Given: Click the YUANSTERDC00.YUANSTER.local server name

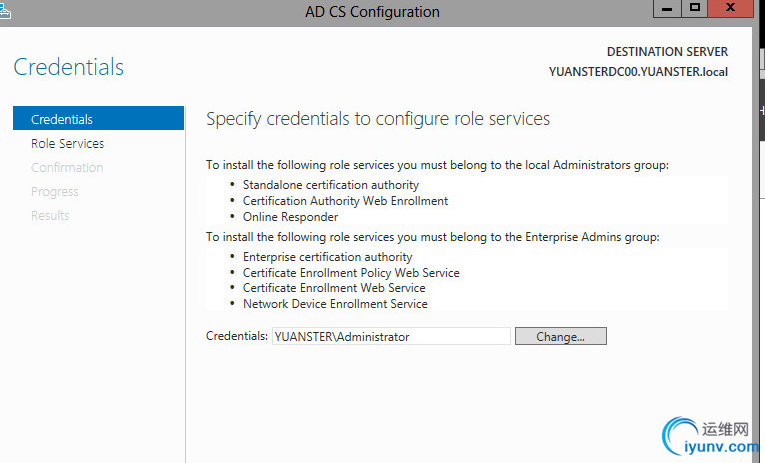Looking at the screenshot, I should [638, 71].
